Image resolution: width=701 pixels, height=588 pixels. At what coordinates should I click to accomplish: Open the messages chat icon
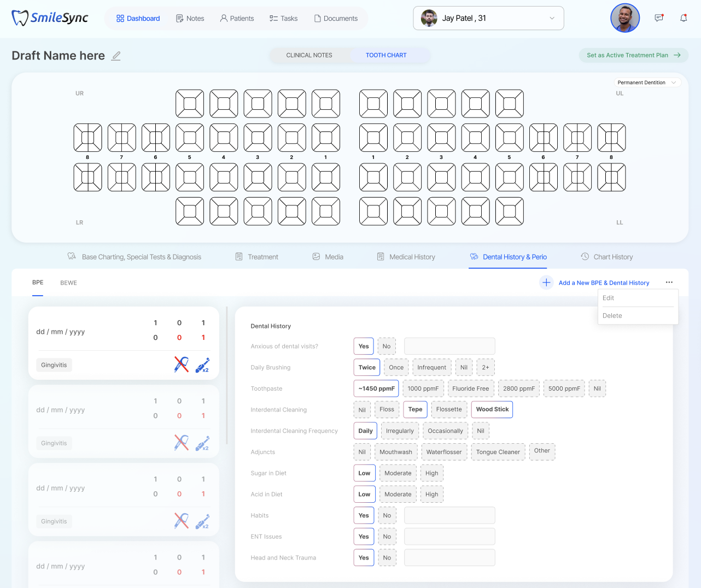659,18
